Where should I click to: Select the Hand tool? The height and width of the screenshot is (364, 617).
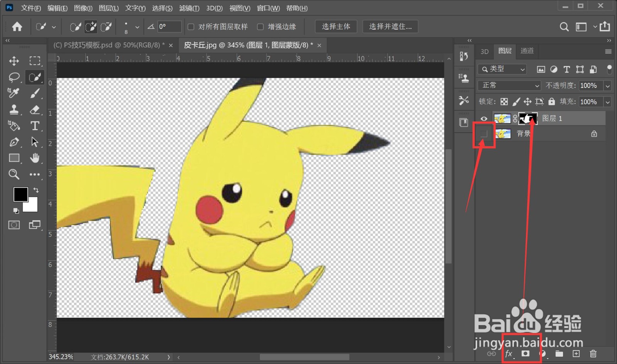[x=35, y=158]
